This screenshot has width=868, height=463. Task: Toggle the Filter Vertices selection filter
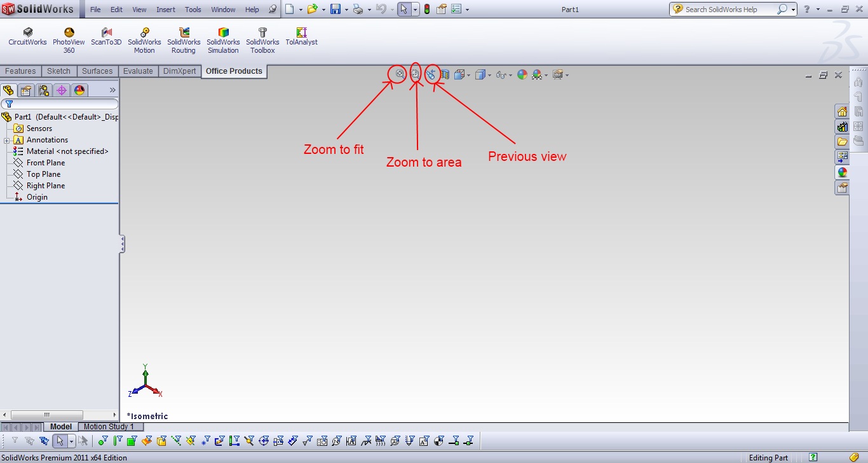[103, 441]
